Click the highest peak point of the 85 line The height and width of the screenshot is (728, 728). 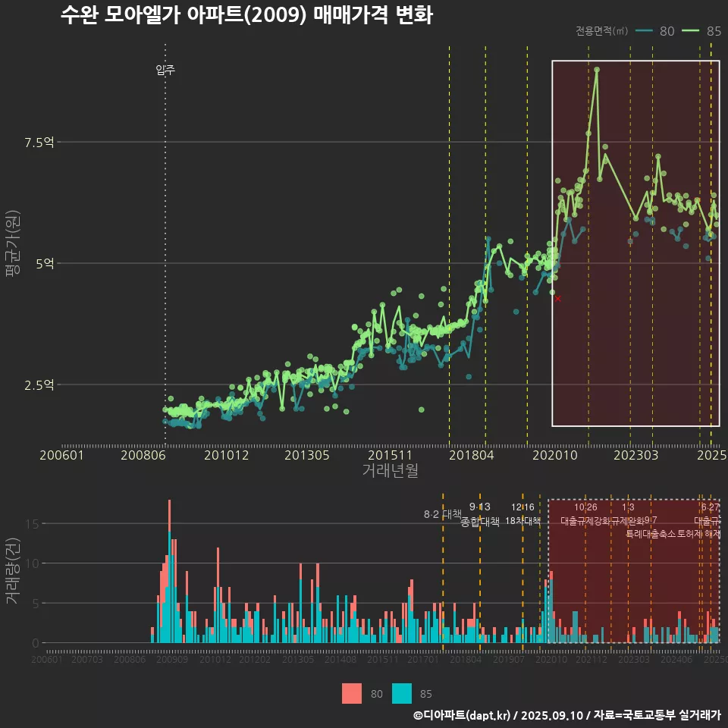597,70
